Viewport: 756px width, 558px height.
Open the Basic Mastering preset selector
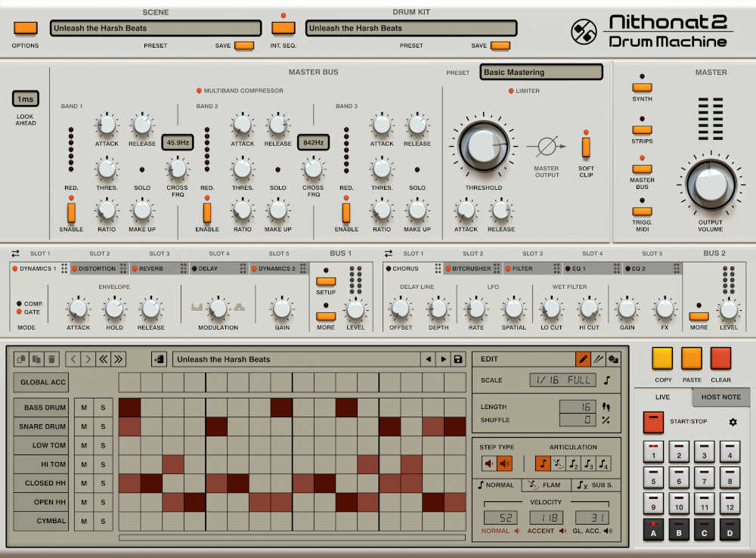click(541, 72)
